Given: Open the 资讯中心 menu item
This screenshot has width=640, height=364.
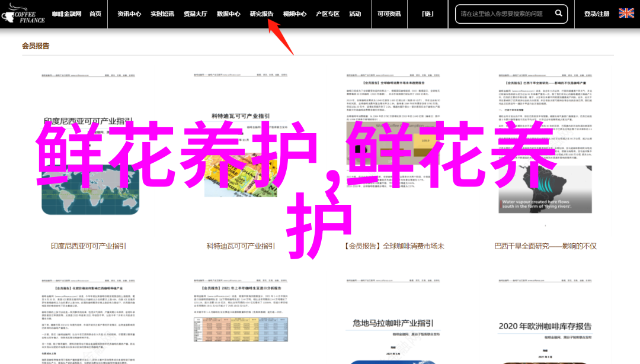Looking at the screenshot, I should point(129,14).
